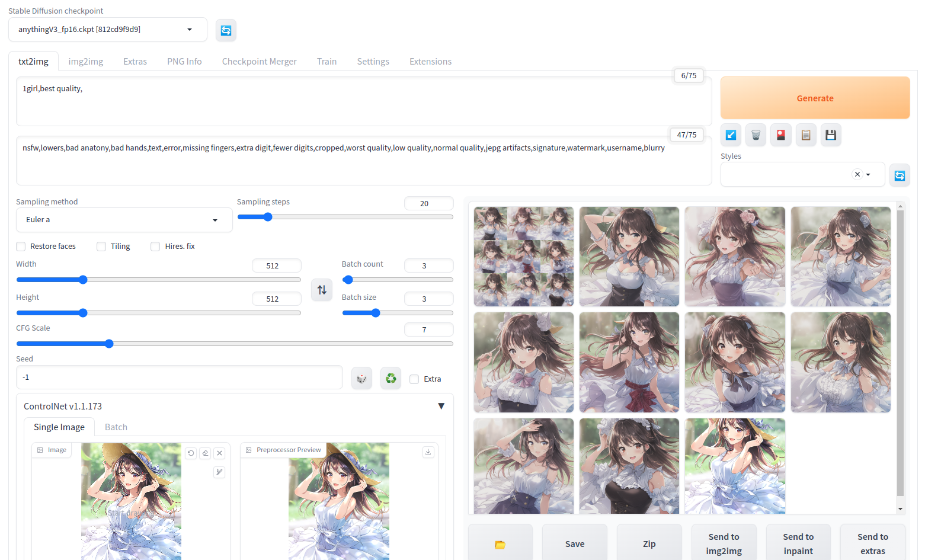This screenshot has height=560, width=925.
Task: Turn on Hires. fix
Action: pyautogui.click(x=155, y=246)
